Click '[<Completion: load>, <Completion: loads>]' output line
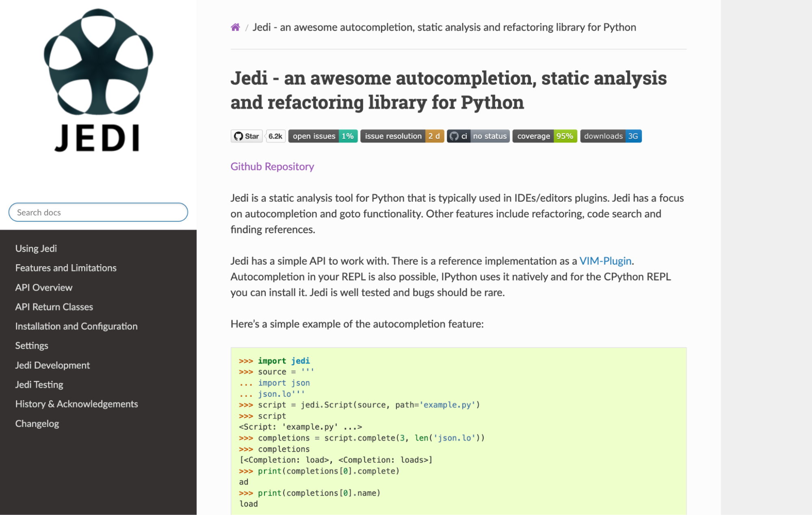The width and height of the screenshot is (812, 515). (x=336, y=460)
